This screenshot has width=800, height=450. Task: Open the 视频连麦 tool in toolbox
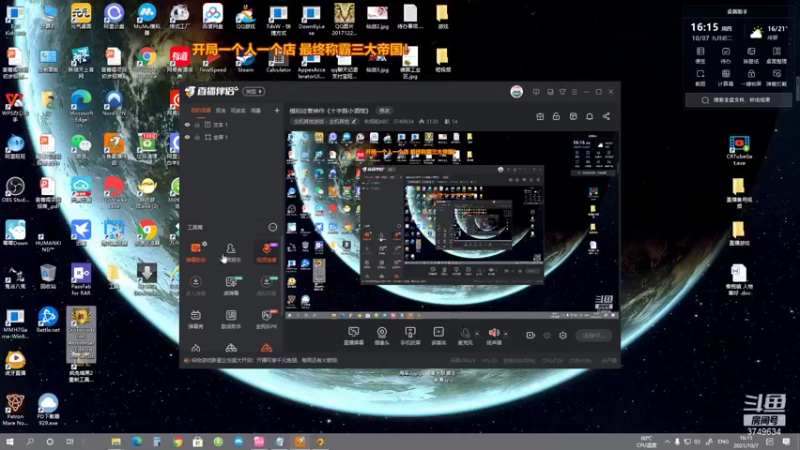pos(266,252)
